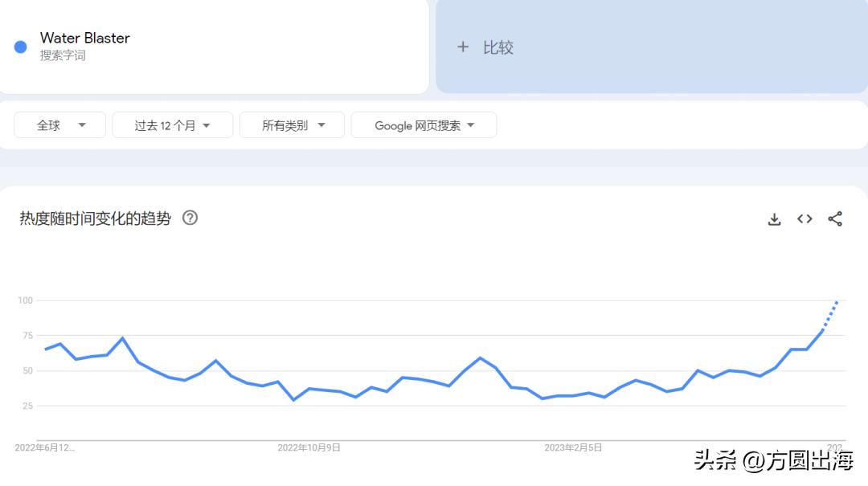Select the Water Blaster search term card
Screen dimensions: 868x486
click(x=215, y=47)
